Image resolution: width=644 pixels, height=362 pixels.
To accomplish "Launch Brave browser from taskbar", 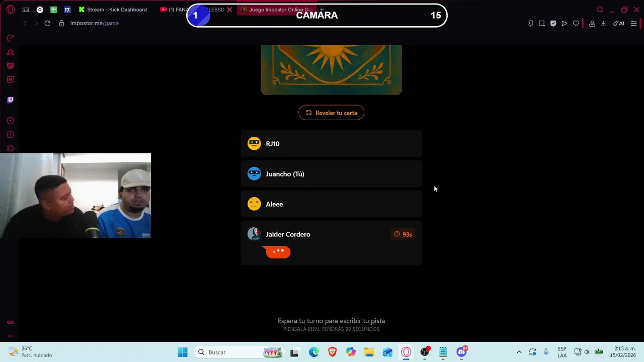I will tap(332, 352).
